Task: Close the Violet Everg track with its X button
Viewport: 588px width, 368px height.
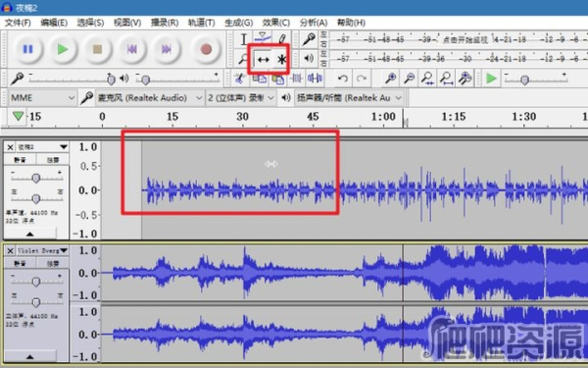Action: click(10, 251)
